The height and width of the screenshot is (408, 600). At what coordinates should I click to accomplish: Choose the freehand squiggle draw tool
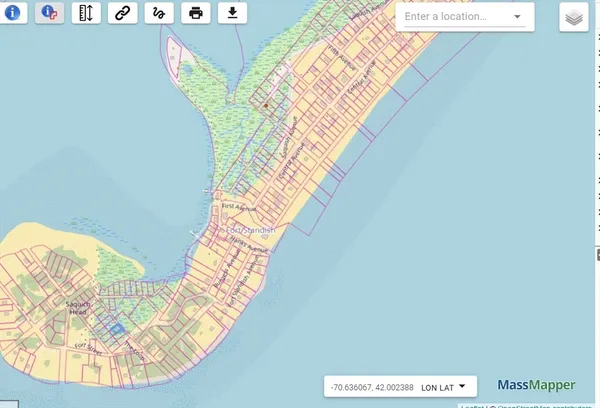click(x=159, y=13)
